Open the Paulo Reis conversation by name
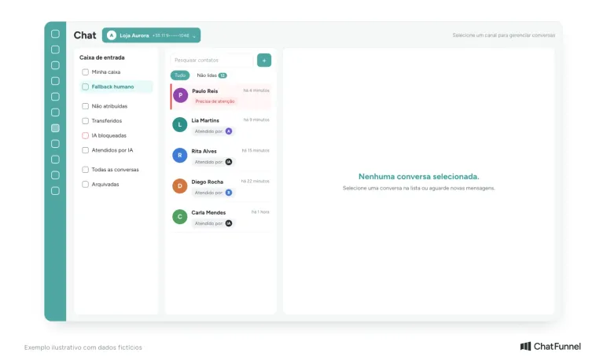 [204, 91]
